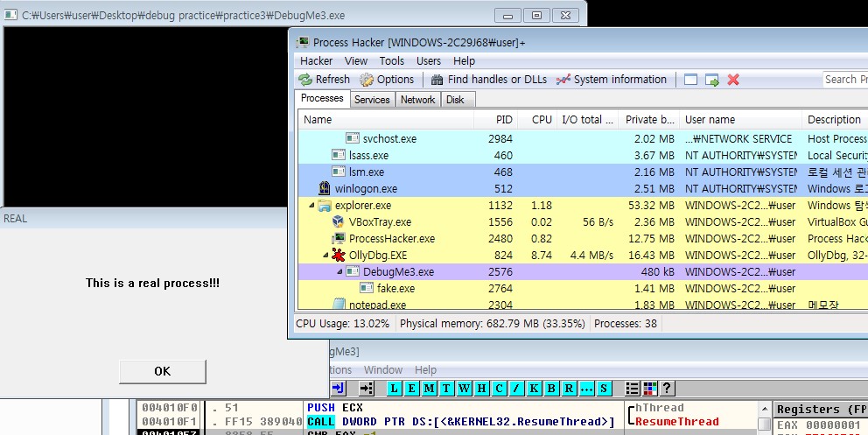Select the DebugMe3.exe process row

(x=583, y=271)
